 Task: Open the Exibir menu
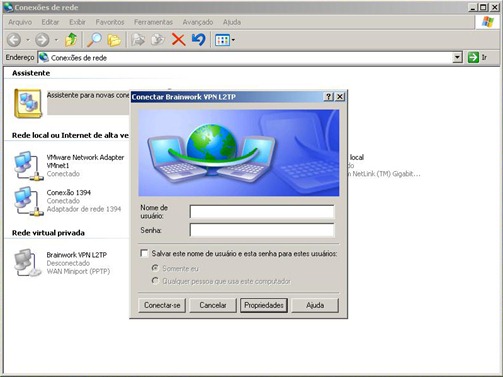pos(77,22)
